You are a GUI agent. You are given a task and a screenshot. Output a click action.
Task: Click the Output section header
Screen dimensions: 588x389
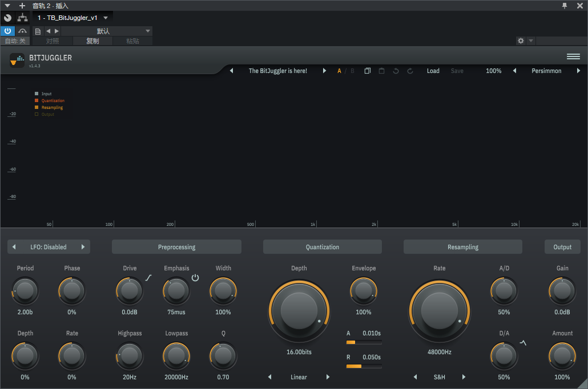click(x=562, y=247)
